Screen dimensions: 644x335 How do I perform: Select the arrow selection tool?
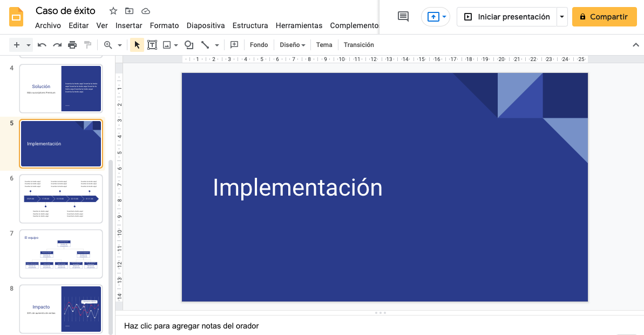pyautogui.click(x=137, y=45)
